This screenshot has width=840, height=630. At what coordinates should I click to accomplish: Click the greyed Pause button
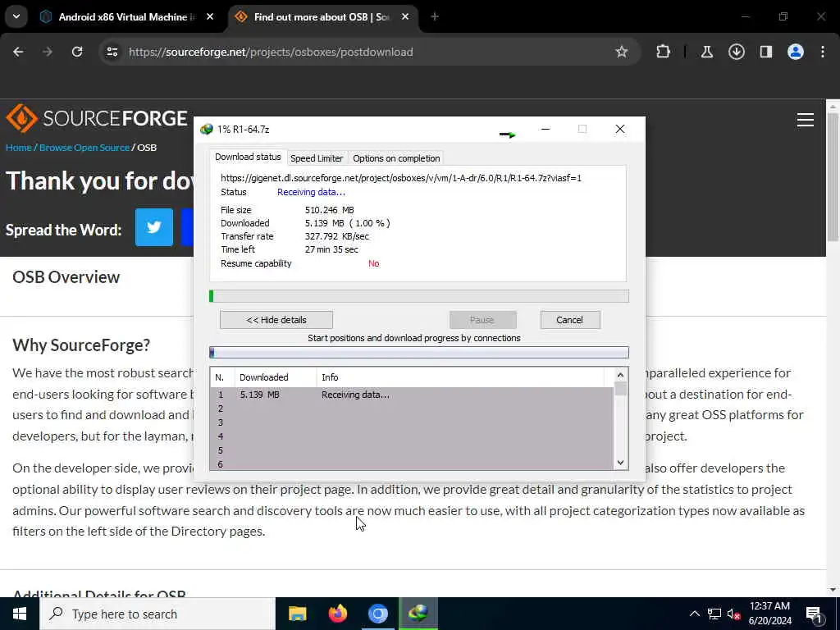(x=482, y=320)
